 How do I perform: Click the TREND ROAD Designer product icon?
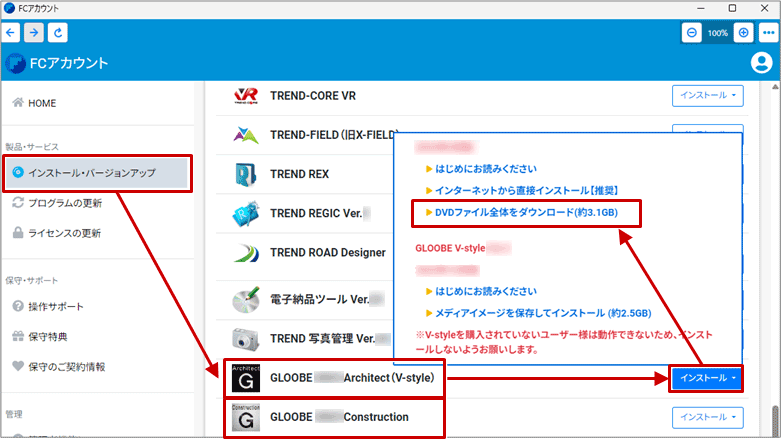(246, 253)
